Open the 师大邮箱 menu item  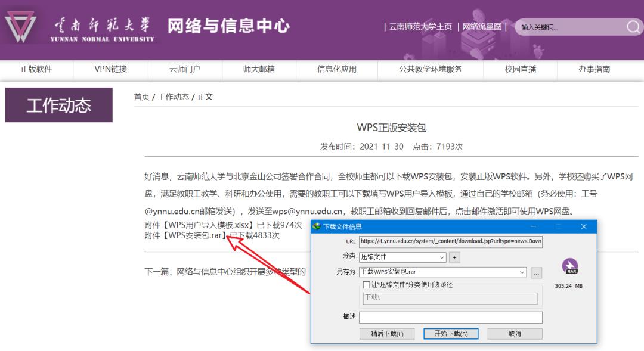[259, 69]
